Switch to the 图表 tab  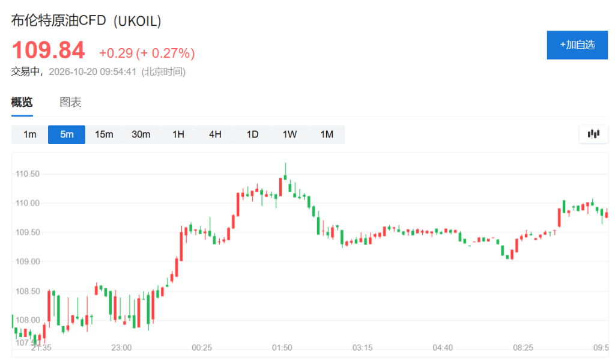[71, 102]
